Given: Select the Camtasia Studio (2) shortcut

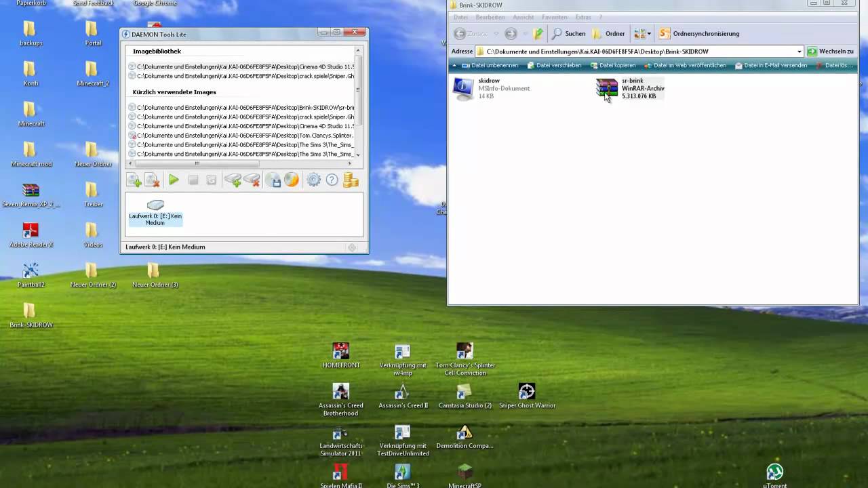Looking at the screenshot, I should tap(465, 396).
